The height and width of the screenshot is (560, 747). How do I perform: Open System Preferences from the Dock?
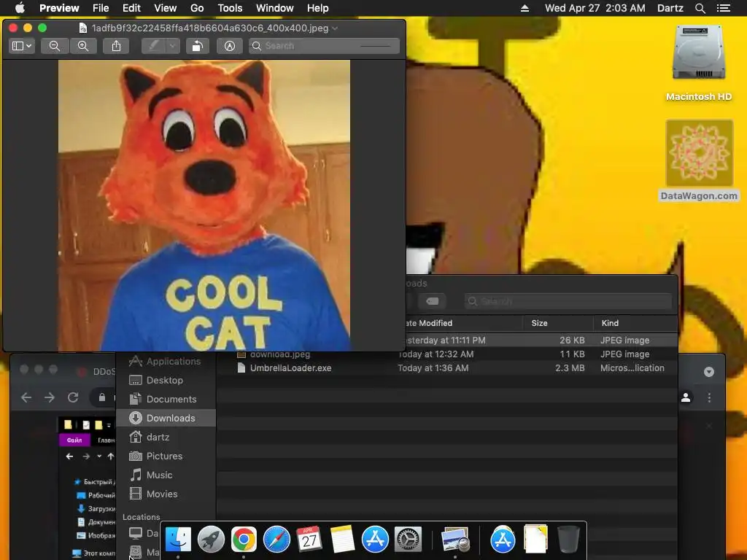point(408,540)
